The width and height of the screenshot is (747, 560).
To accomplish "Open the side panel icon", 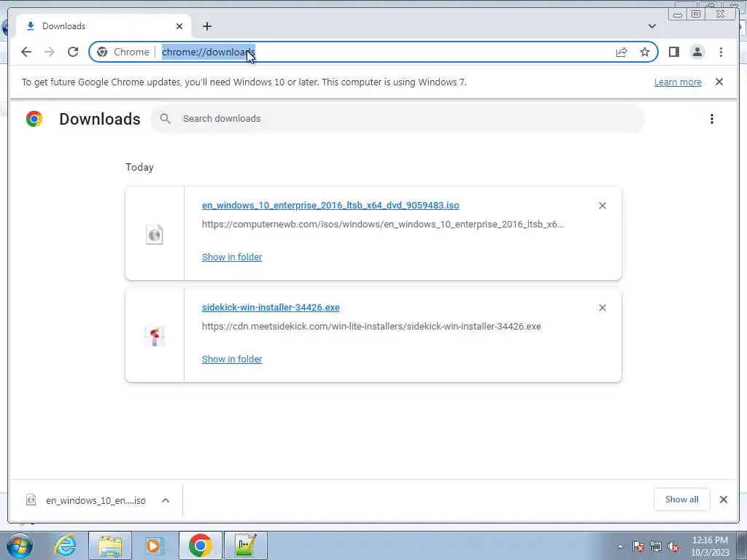I will (x=673, y=52).
